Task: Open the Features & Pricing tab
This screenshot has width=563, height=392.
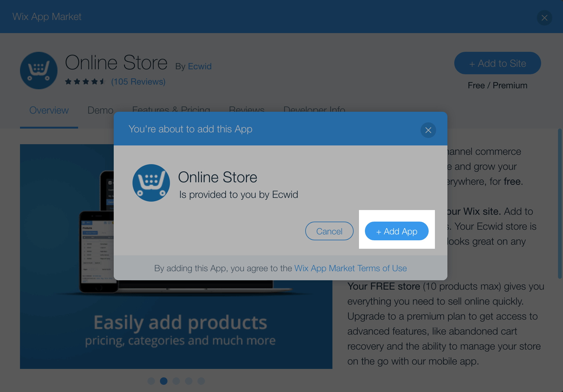Action: click(x=171, y=109)
